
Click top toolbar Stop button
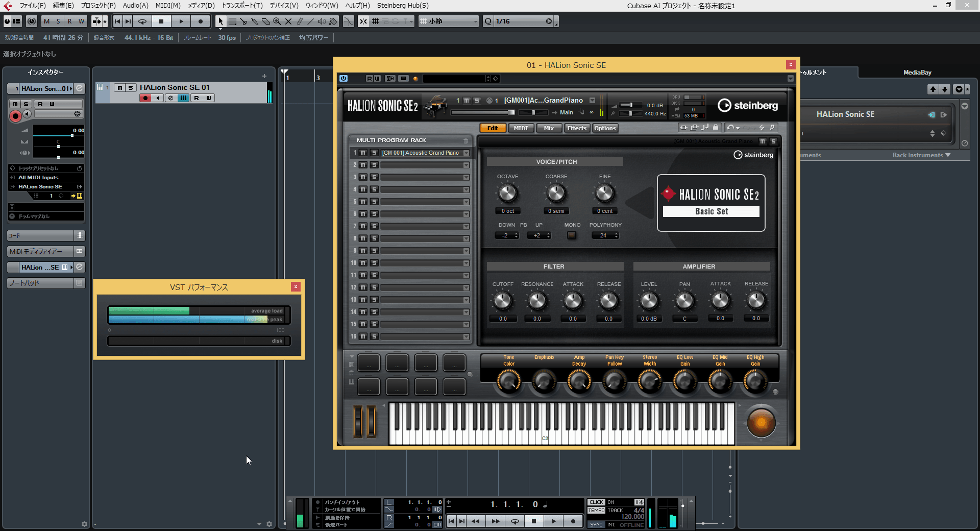tap(161, 21)
